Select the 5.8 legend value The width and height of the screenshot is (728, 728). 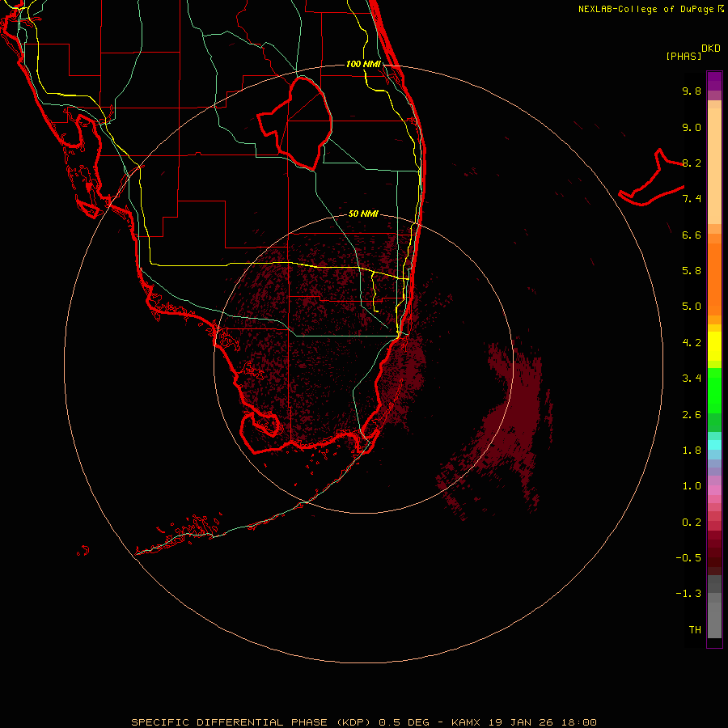pyautogui.click(x=692, y=271)
